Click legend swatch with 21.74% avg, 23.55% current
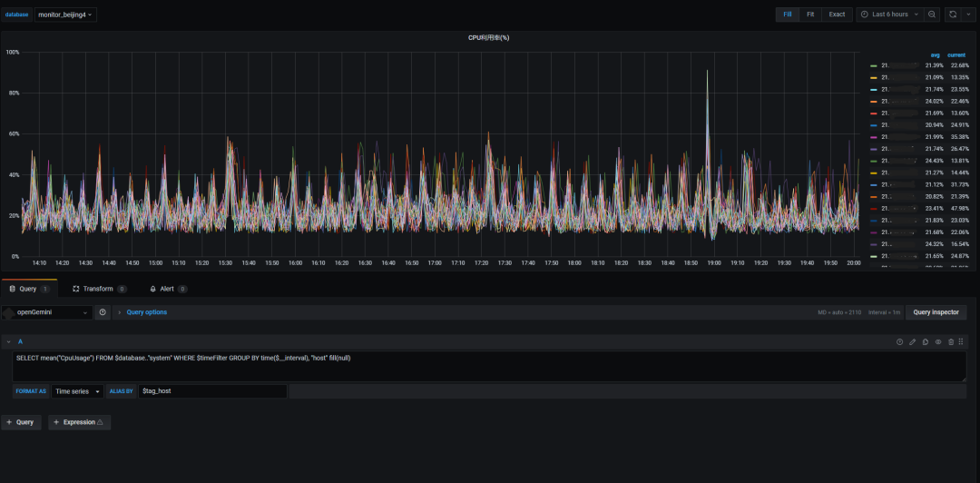 [874, 90]
